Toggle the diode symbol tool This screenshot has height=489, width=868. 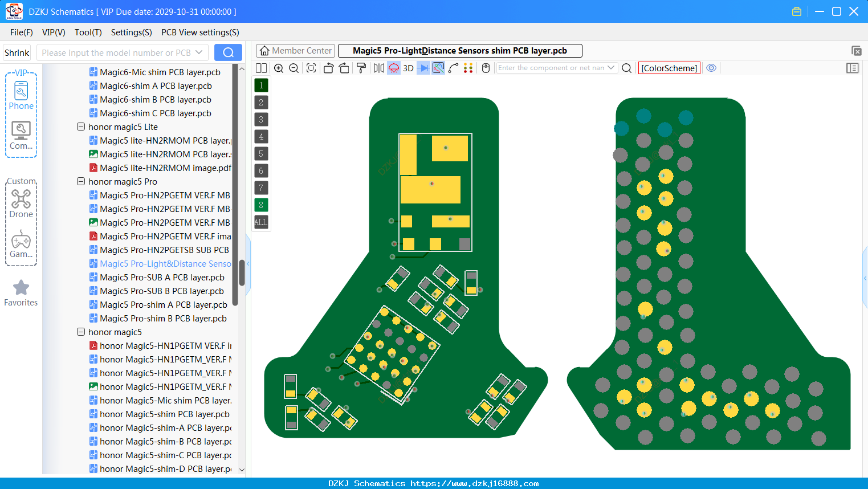pos(423,68)
